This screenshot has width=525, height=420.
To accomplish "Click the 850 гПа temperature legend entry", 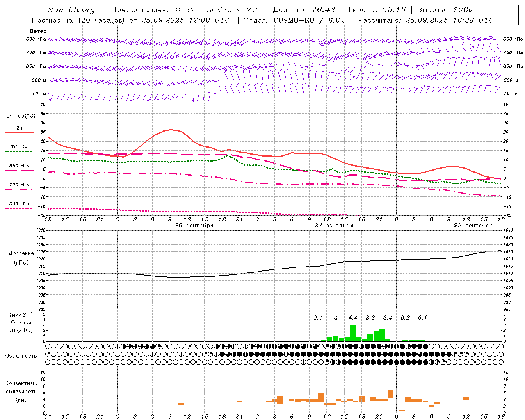I will pos(19,166).
